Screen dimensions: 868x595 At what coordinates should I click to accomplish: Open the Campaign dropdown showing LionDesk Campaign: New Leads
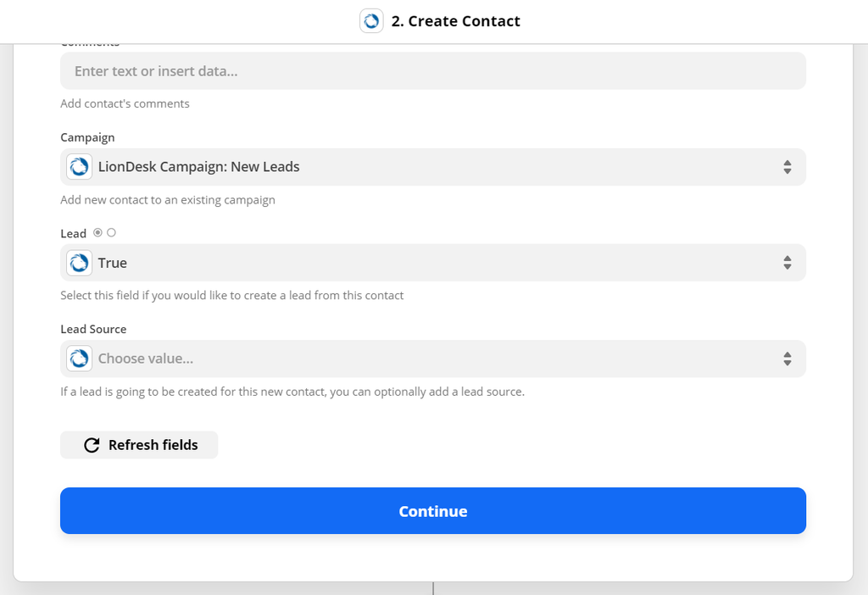pos(432,167)
